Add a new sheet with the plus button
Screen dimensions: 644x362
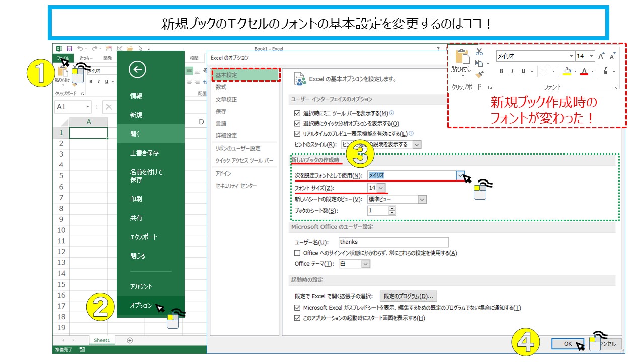130,340
